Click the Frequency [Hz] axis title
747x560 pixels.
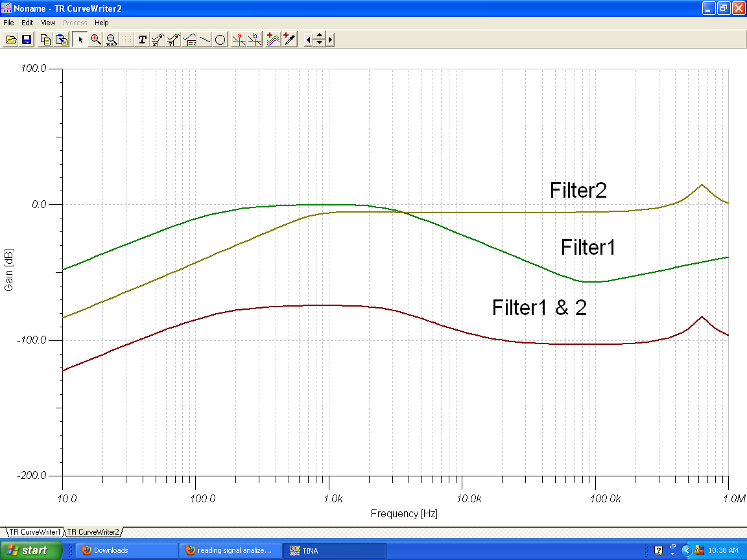tap(404, 513)
